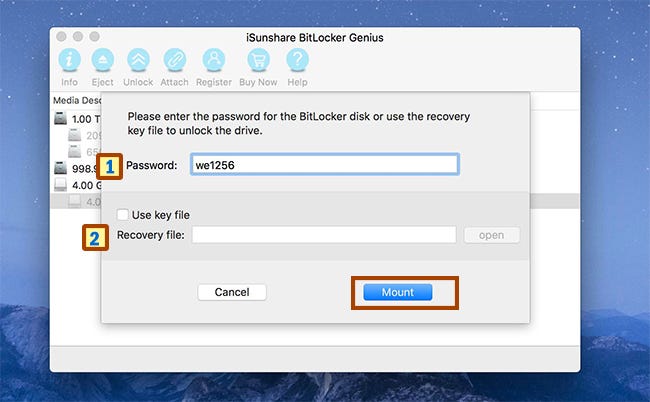Click into the Password field
Image resolution: width=650 pixels, height=402 pixels.
325,165
